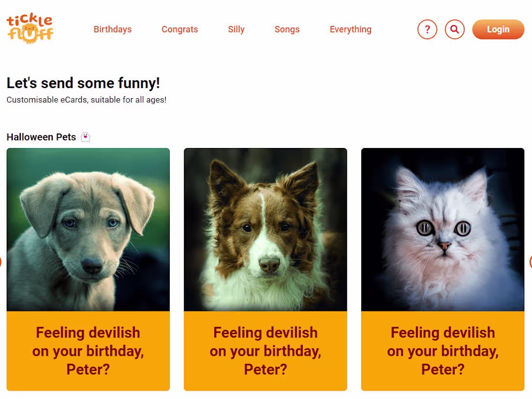The width and height of the screenshot is (532, 399).
Task: Open the Songs category
Action: pos(287,29)
